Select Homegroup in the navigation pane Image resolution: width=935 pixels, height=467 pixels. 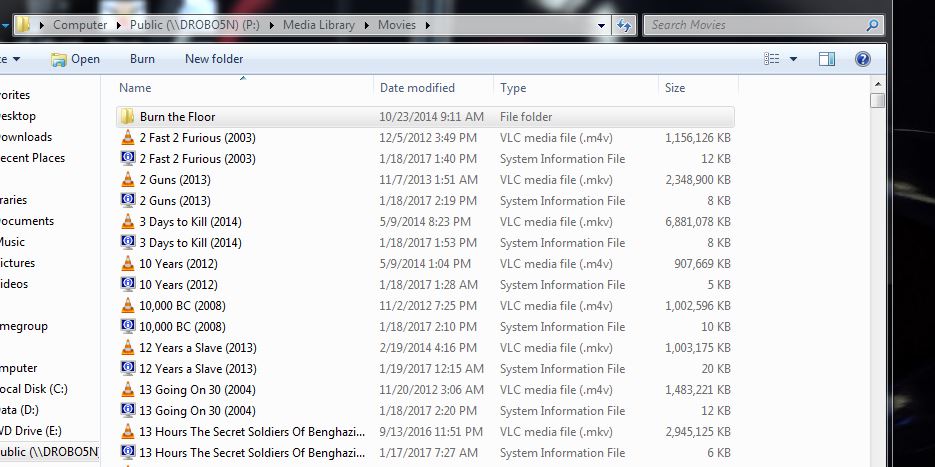[x=23, y=326]
